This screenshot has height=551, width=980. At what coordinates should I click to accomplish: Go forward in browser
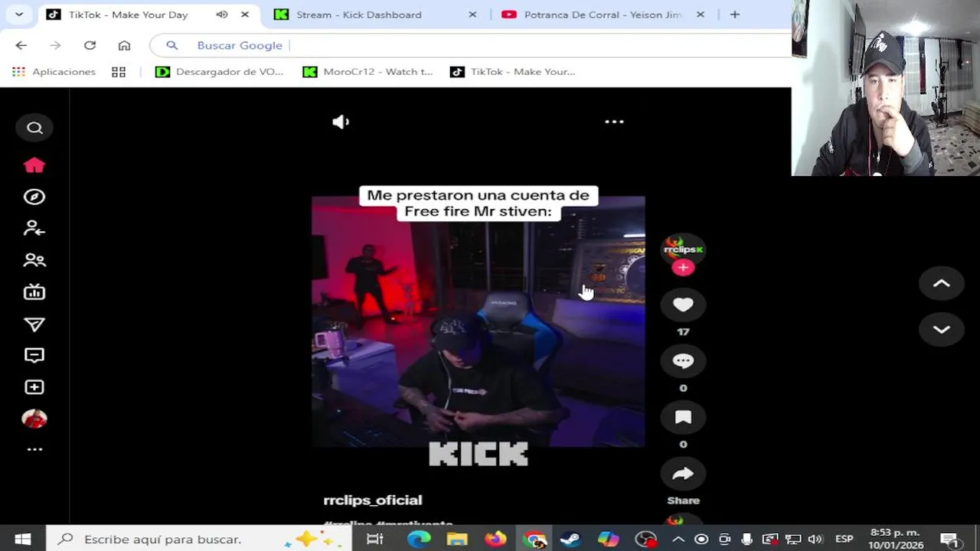pos(55,45)
